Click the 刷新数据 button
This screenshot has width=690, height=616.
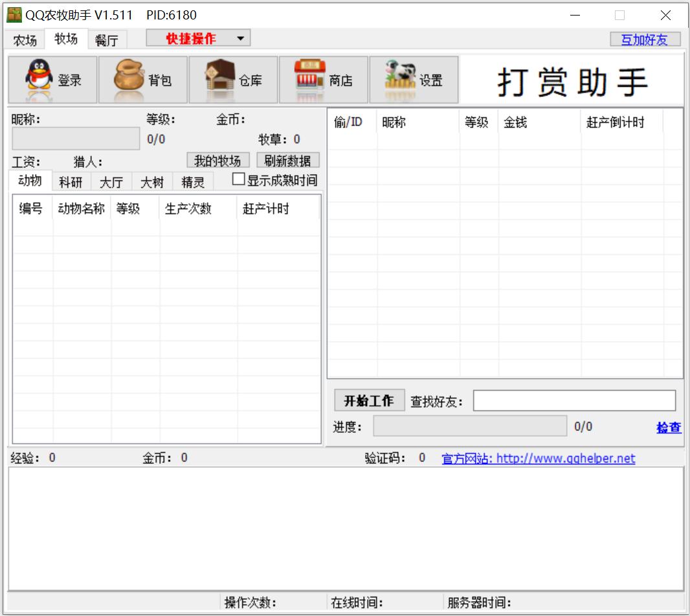click(x=288, y=160)
